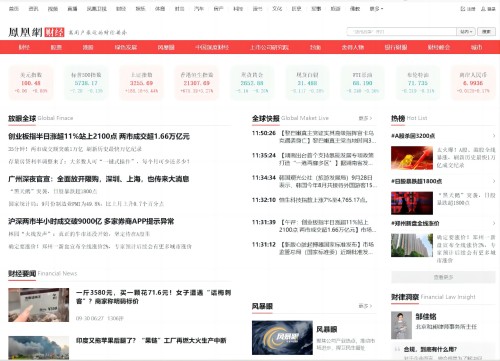Open the 风暴眼 swirl logo thumbnail
The height and width of the screenshot is (361, 500).
(282, 337)
